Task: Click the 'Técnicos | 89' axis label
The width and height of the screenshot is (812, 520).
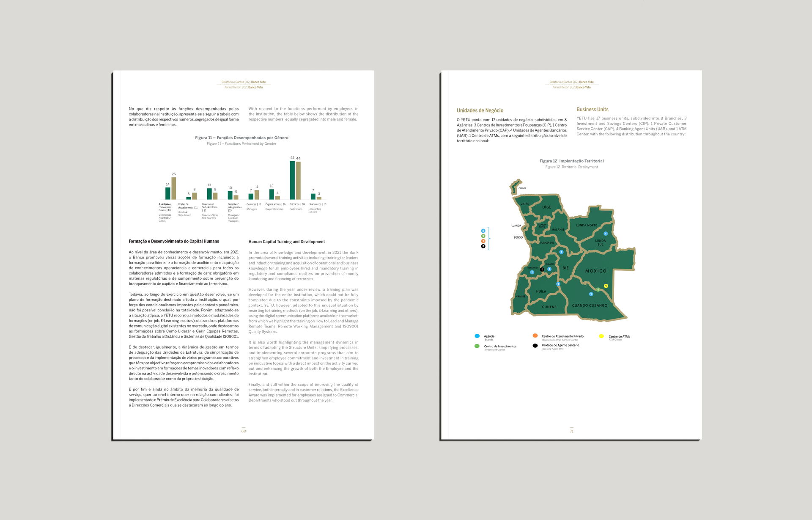Action: 297,204
